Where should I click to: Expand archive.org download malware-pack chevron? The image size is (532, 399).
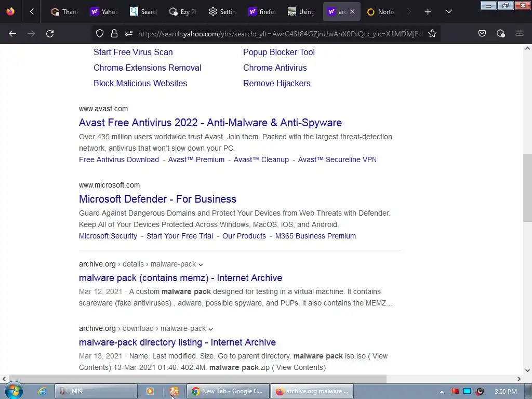coord(211,329)
